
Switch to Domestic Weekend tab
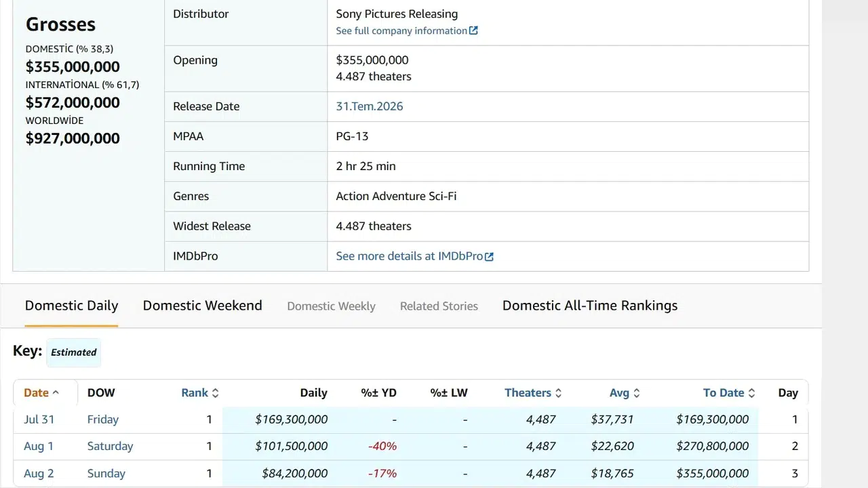(202, 306)
